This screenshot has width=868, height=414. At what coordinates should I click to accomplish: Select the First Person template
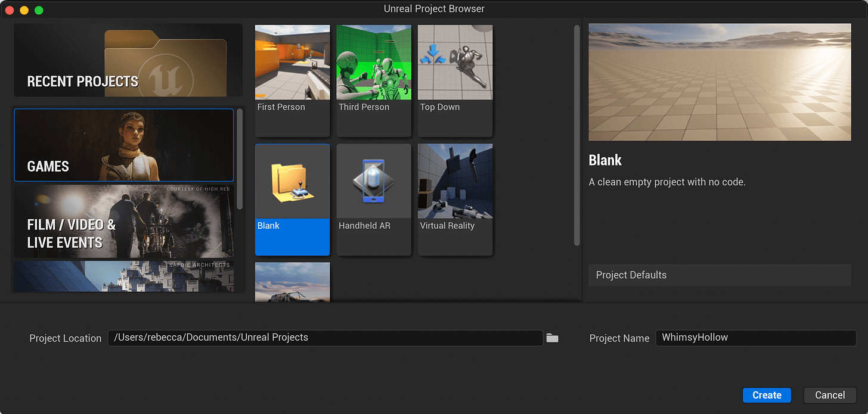tap(292, 80)
